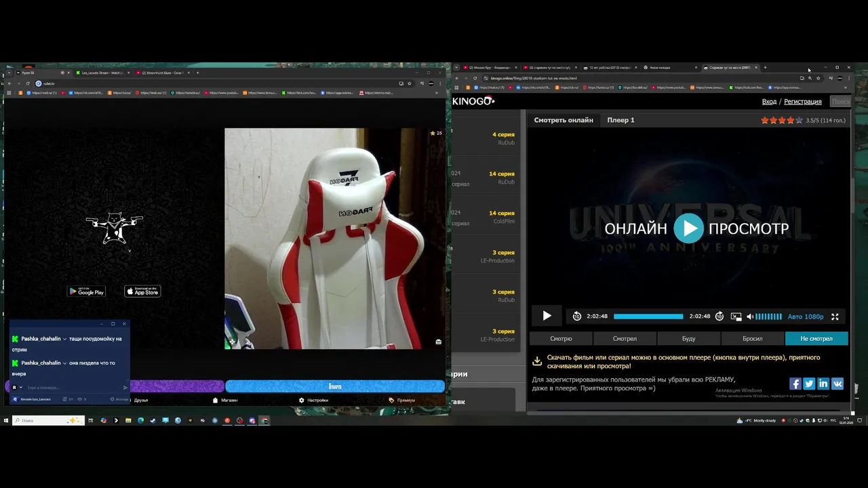868x488 pixels.
Task: Switch to the Leo_Lacoste Stream browser tab
Action: tap(102, 73)
